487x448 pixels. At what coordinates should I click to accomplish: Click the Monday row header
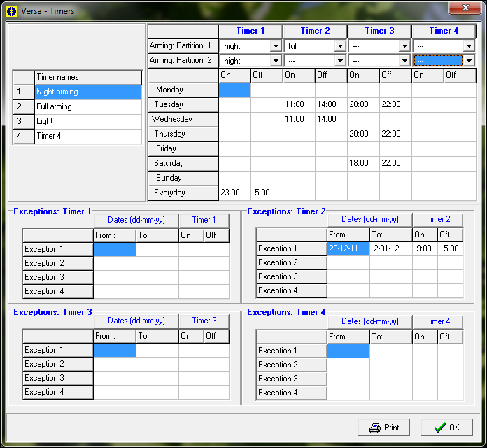pos(183,90)
